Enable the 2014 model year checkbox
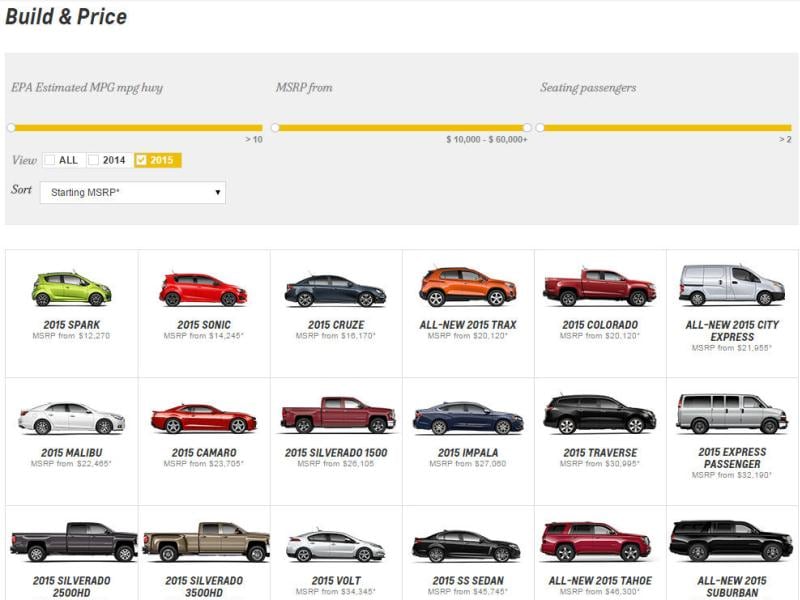800x600 pixels. 94,160
